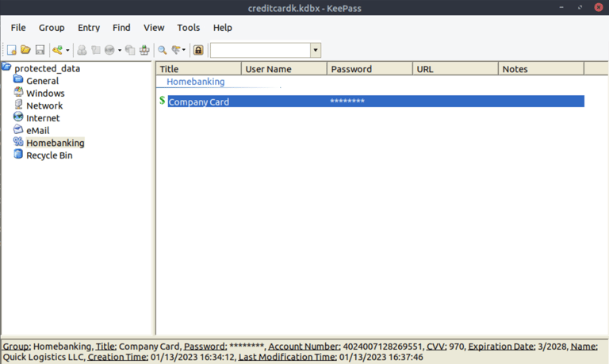Click the dollar icon of Company Card
The width and height of the screenshot is (609, 364).
coord(163,101)
